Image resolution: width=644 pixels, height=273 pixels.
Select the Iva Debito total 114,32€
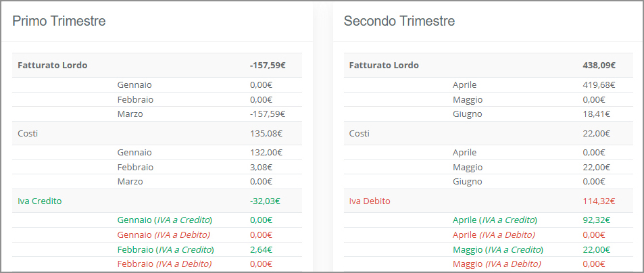coord(599,201)
